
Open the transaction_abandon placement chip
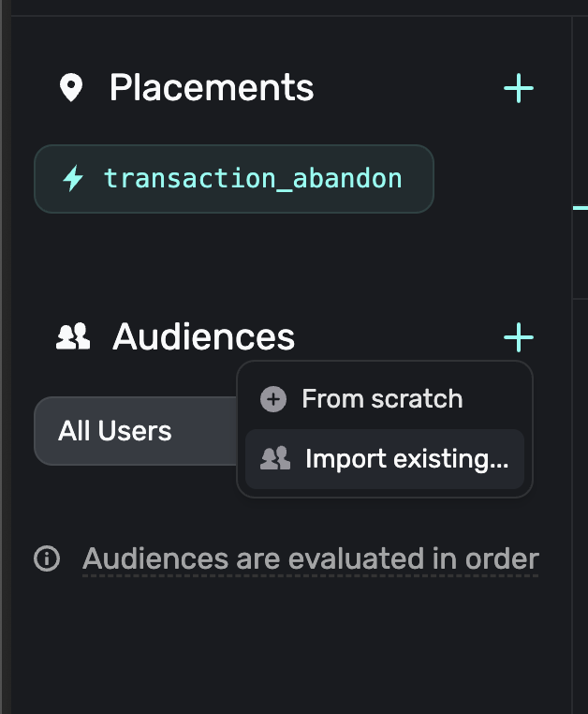(234, 178)
